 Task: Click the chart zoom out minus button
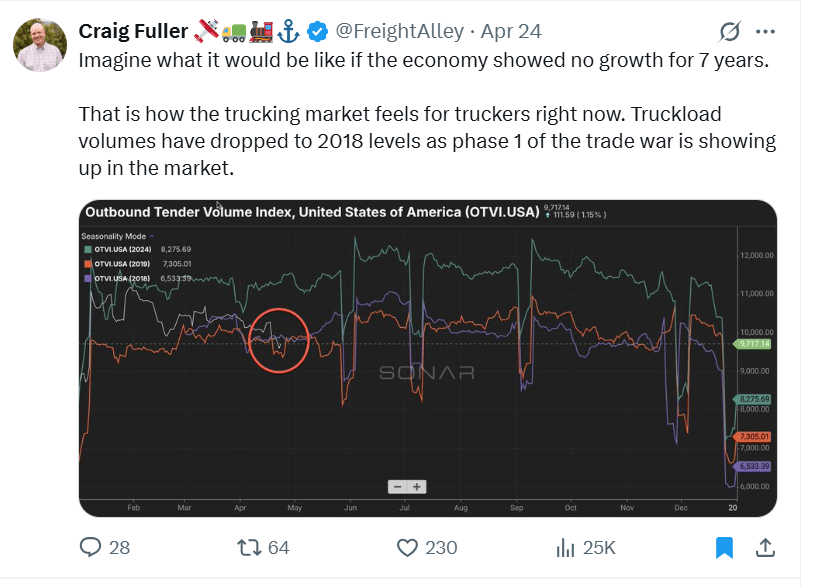coord(397,487)
